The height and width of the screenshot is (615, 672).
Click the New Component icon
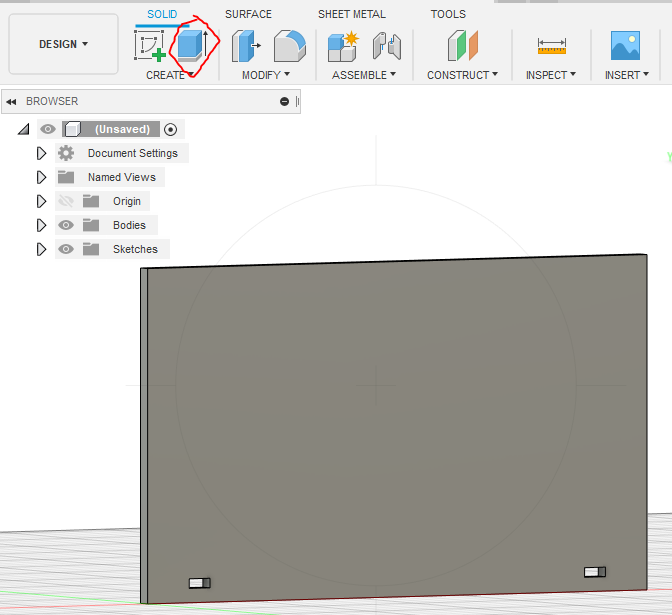343,46
